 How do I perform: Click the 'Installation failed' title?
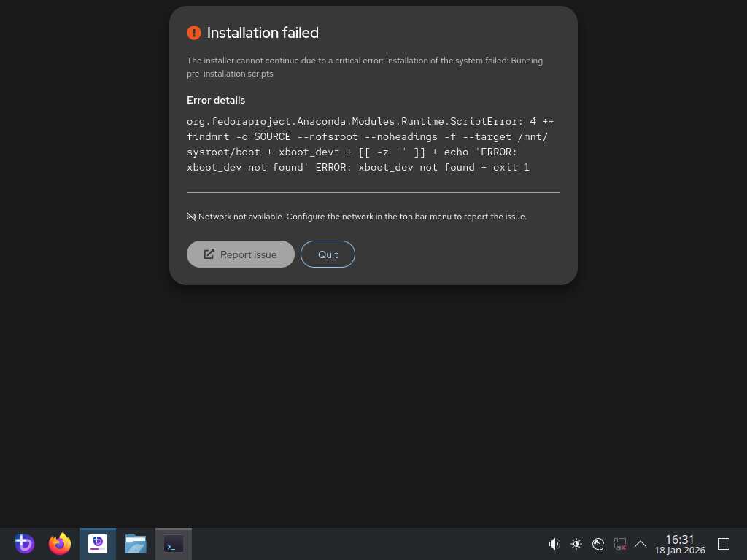(x=263, y=32)
